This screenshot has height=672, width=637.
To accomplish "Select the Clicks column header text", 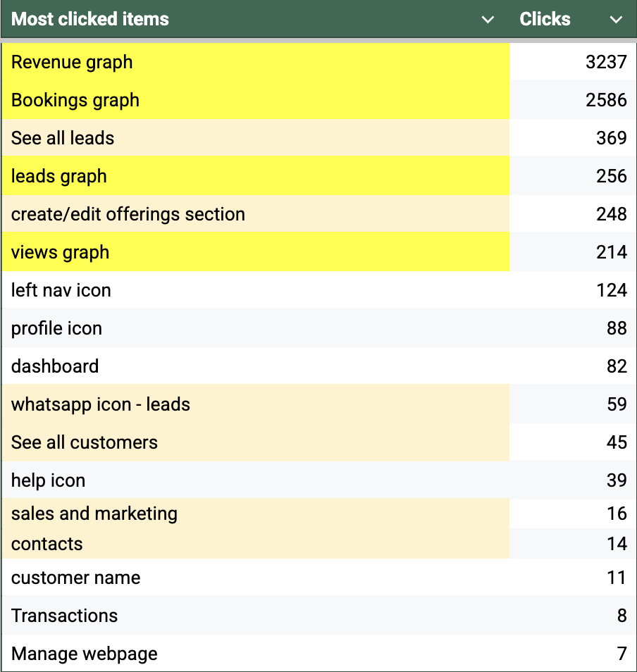I will coord(545,19).
